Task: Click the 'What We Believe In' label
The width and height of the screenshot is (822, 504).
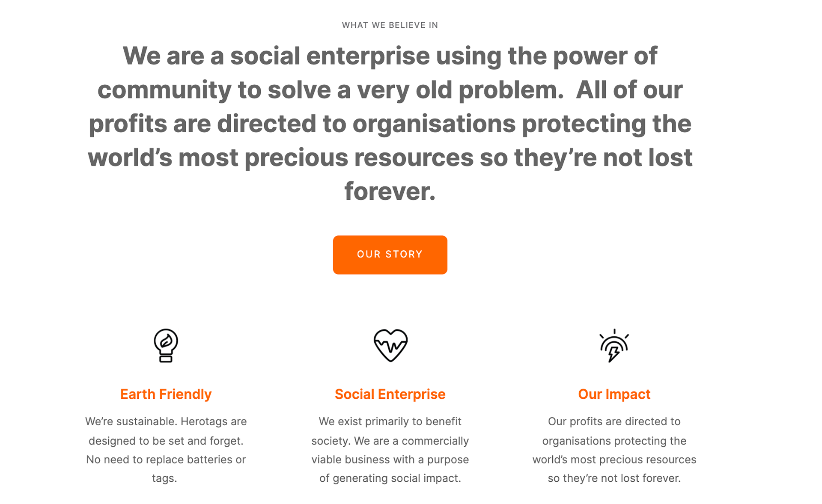Action: coord(390,25)
